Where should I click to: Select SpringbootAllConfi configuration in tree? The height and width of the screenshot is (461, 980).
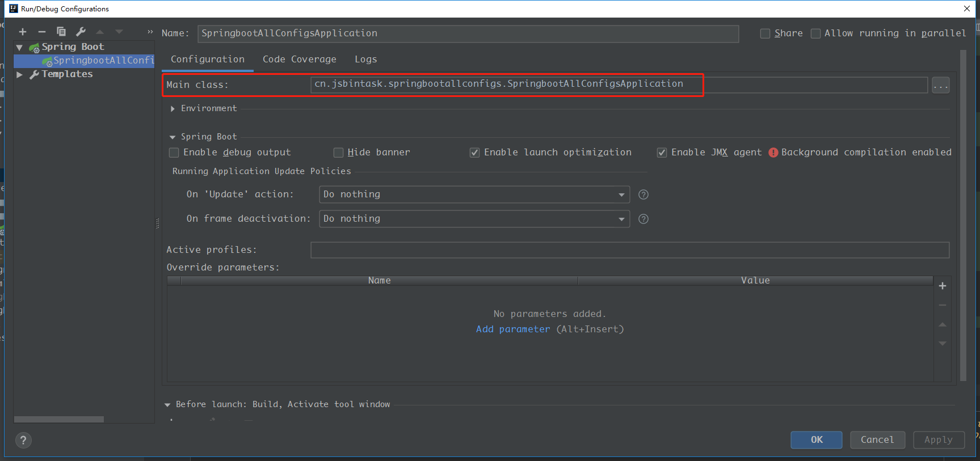click(x=84, y=61)
